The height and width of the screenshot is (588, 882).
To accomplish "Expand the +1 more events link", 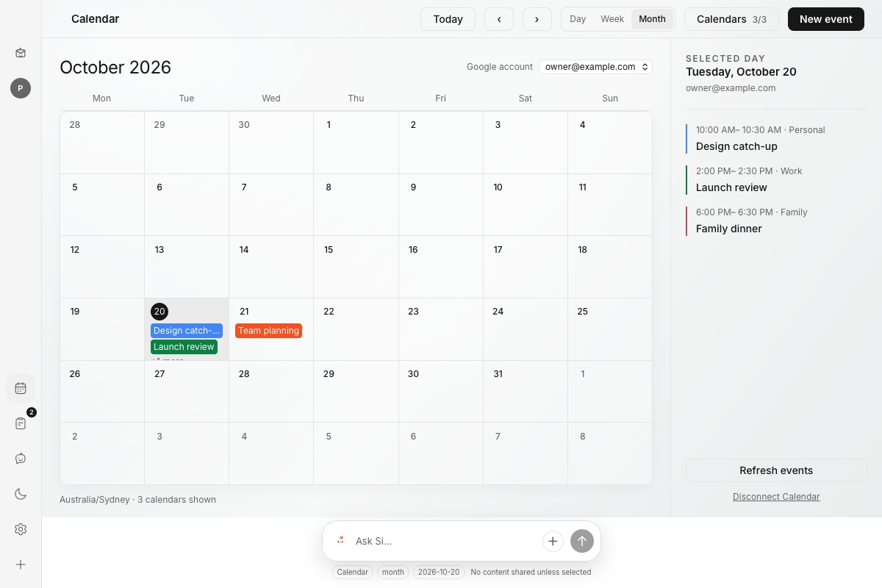I will [168, 359].
